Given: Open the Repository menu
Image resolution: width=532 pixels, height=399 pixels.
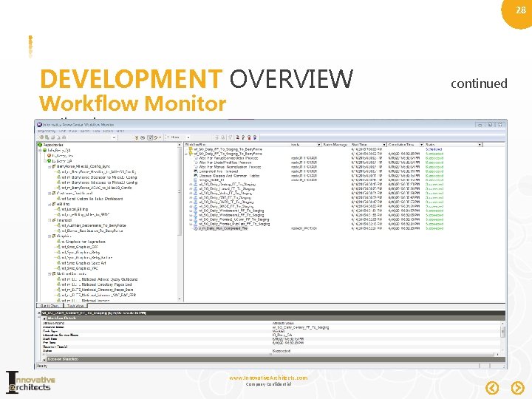Looking at the screenshot, I should click(x=47, y=131).
